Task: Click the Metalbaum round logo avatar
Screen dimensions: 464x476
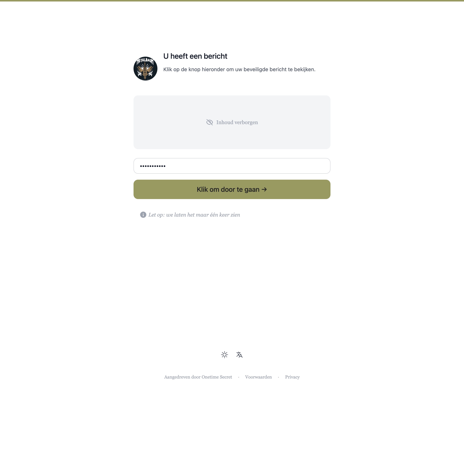Action: coord(145,69)
